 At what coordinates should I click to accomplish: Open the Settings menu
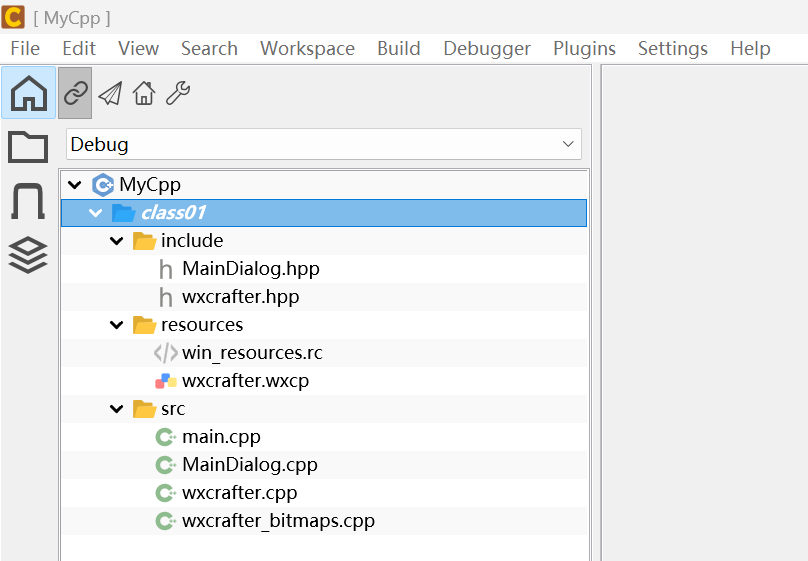click(672, 48)
